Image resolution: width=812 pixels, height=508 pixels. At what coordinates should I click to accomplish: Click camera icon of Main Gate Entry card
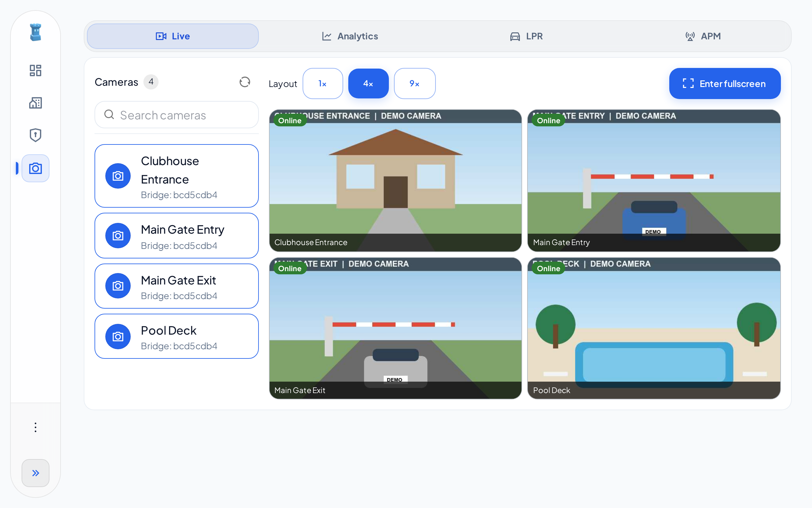point(118,236)
